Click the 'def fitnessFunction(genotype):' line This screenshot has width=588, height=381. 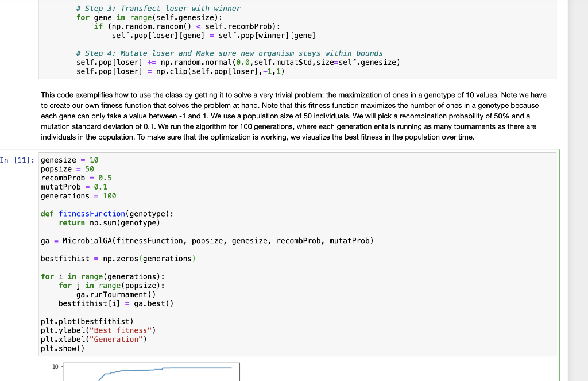click(107, 214)
